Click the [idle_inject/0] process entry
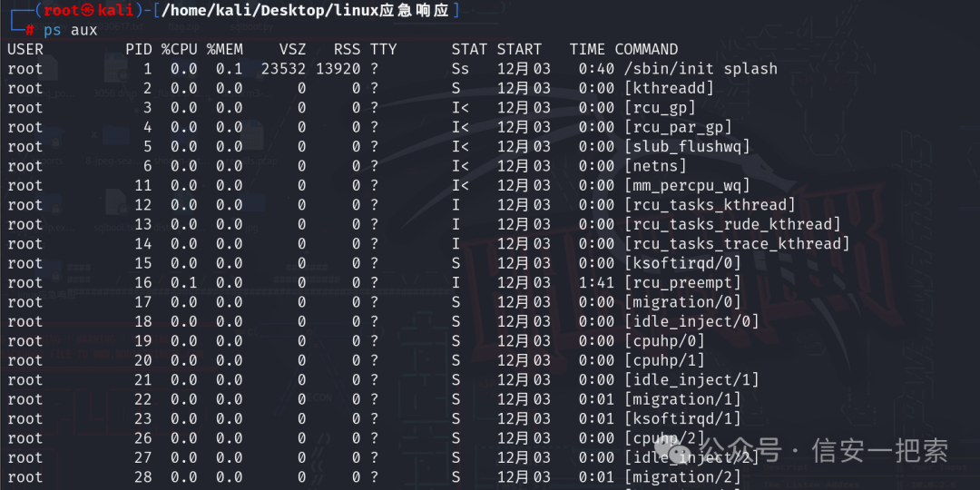The image size is (980, 490). coord(691,321)
